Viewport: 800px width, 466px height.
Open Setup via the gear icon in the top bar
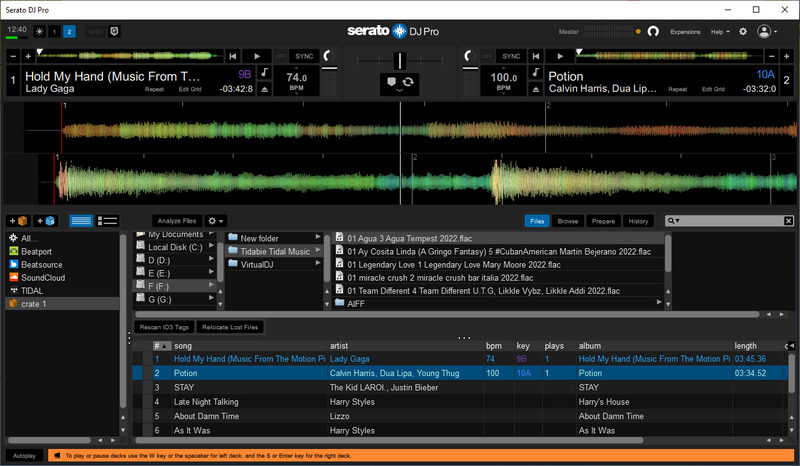pyautogui.click(x=743, y=32)
